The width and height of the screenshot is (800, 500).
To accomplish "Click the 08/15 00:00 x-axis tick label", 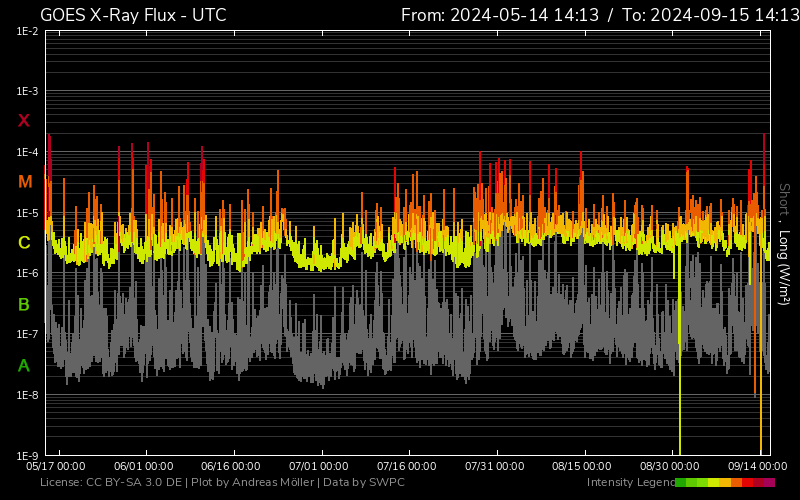I will (581, 466).
